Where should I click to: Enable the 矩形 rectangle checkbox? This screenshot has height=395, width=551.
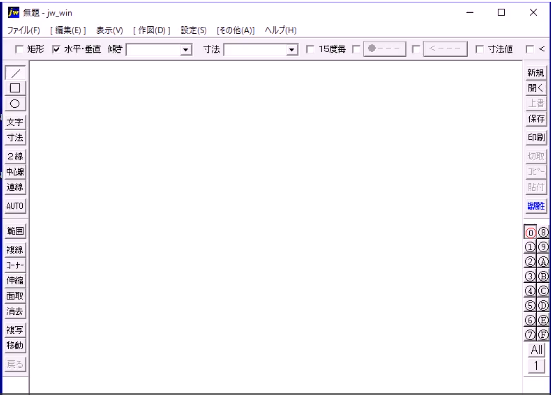coord(30,49)
